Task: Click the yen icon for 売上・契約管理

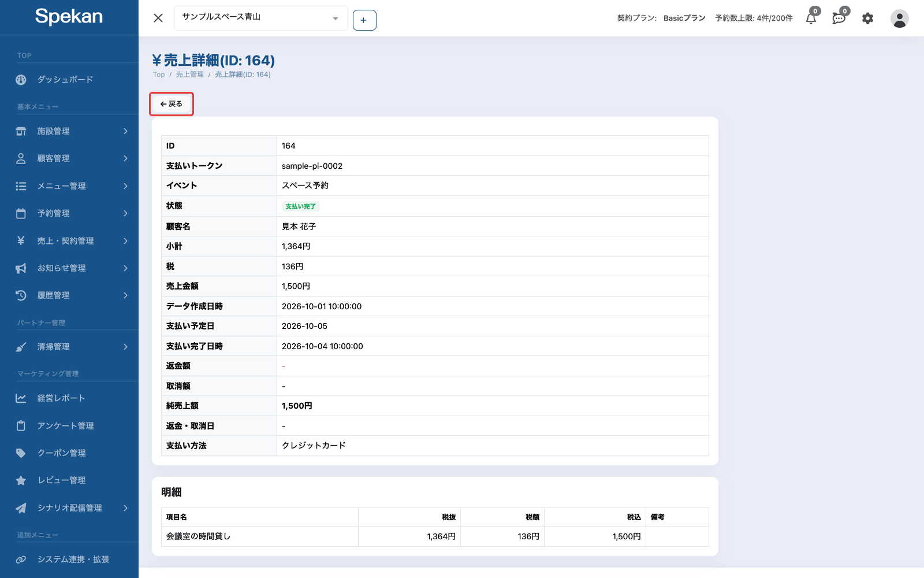Action: tap(21, 241)
